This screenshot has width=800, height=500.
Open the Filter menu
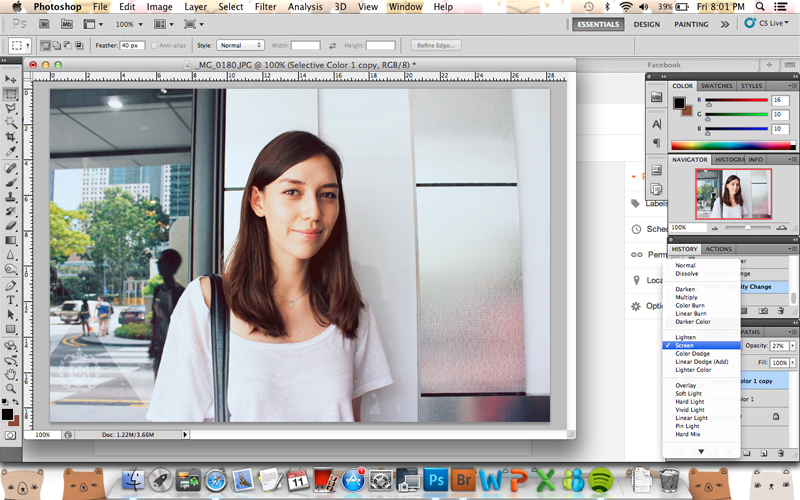click(265, 7)
